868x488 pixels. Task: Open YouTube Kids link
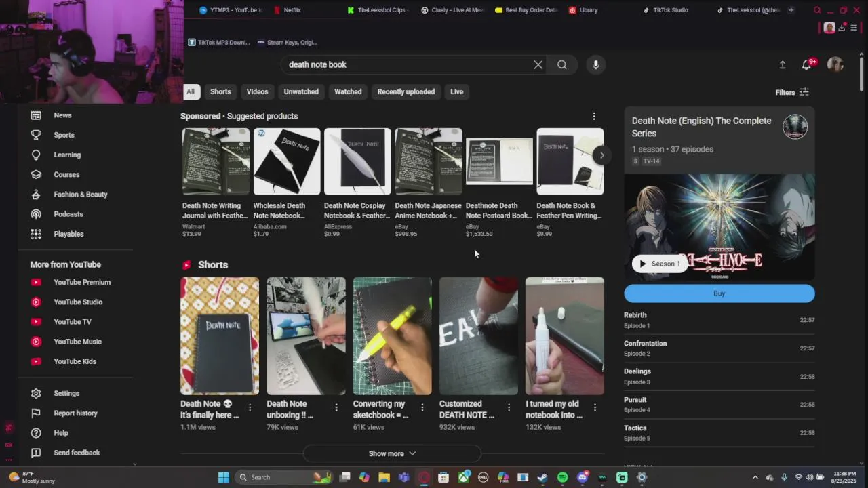coord(76,361)
